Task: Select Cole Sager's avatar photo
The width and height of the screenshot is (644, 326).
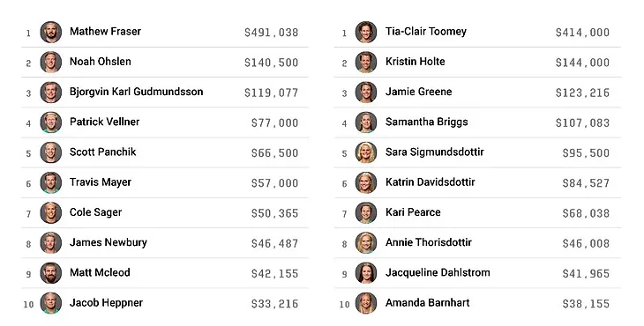Action: pos(51,213)
